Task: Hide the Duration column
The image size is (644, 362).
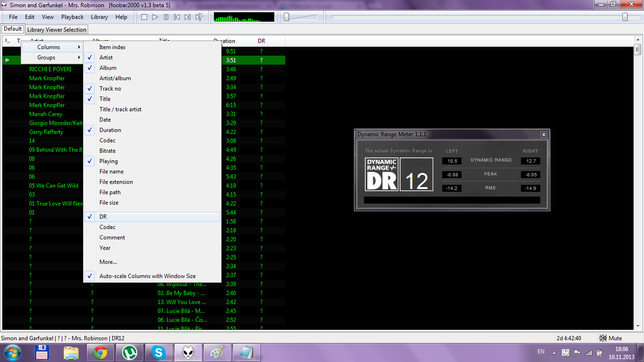Action: click(152, 130)
